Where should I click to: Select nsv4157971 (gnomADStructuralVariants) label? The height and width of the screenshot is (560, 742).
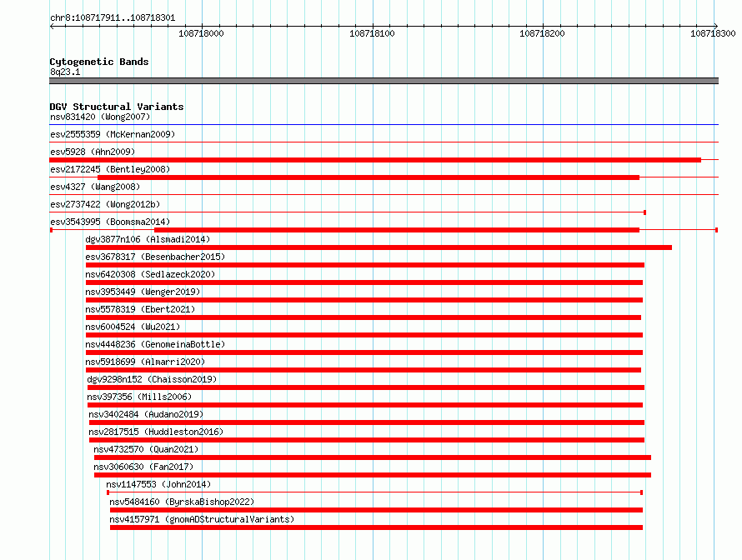pos(202,519)
